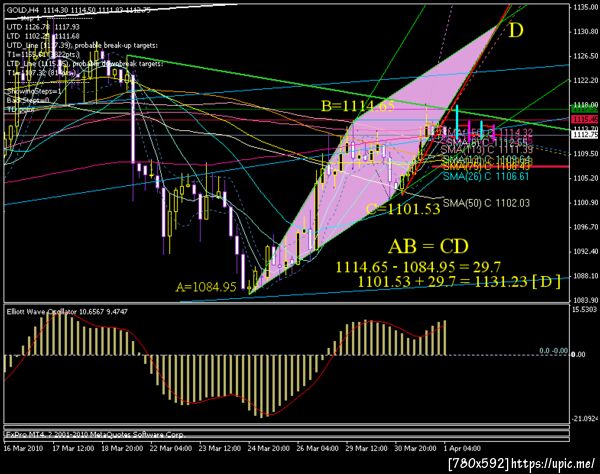Image resolution: width=600 pixels, height=474 pixels.
Task: Click the '1101.53 + 29.7 = 1131.23 [ D ]' annotation
Action: point(459,282)
